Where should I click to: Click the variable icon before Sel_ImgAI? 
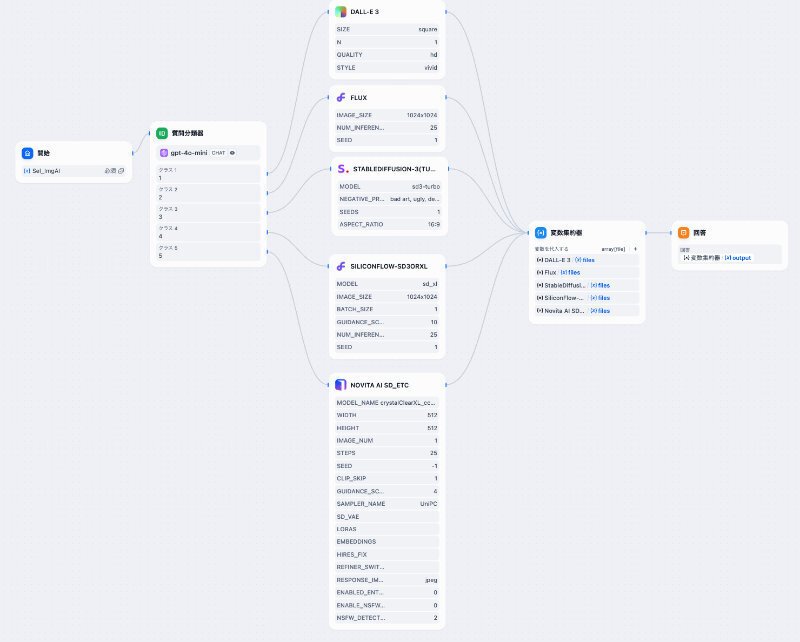pos(27,171)
